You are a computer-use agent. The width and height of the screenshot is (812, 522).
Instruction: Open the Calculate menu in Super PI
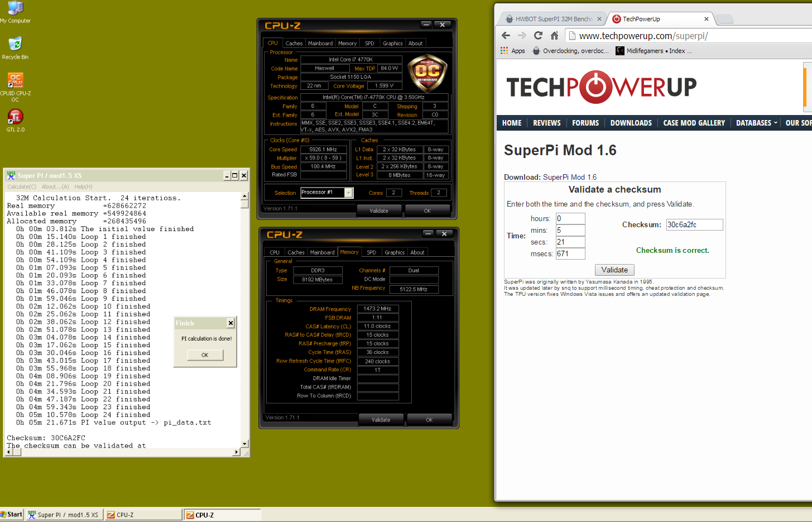tap(22, 186)
